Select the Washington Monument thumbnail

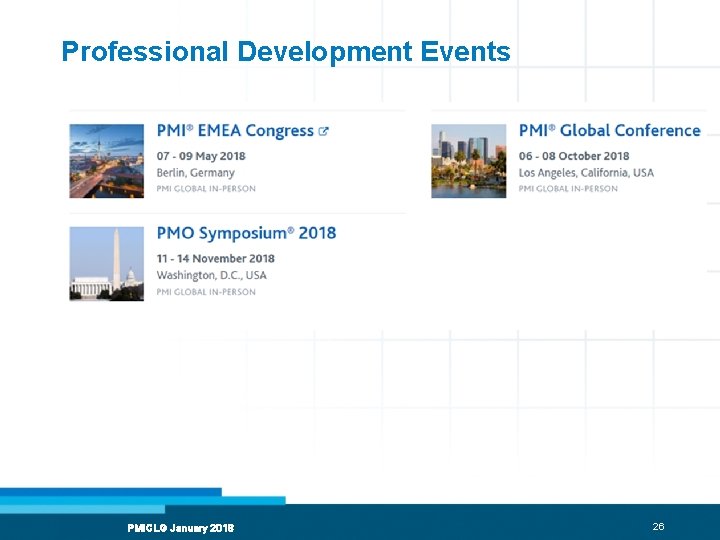107,264
